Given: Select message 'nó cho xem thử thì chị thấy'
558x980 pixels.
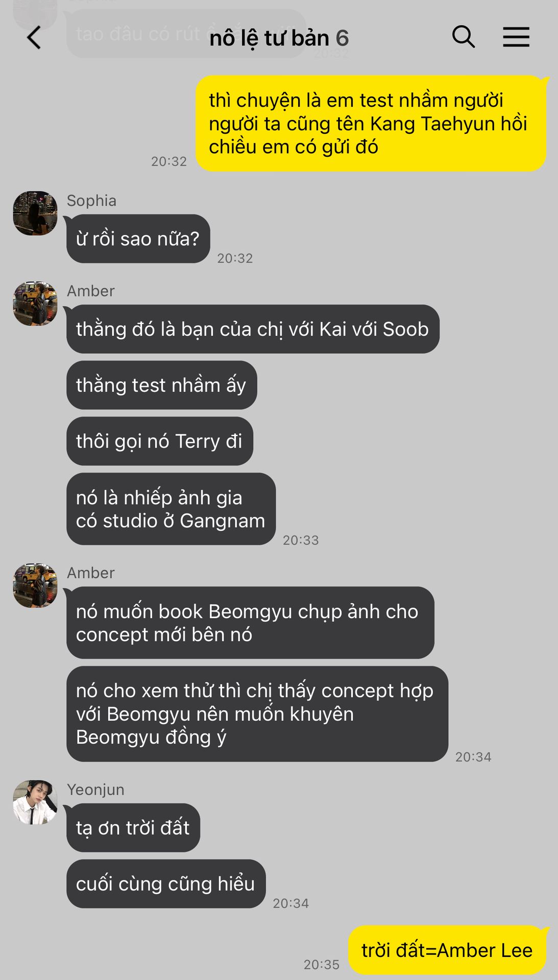Looking at the screenshot, I should (x=257, y=714).
